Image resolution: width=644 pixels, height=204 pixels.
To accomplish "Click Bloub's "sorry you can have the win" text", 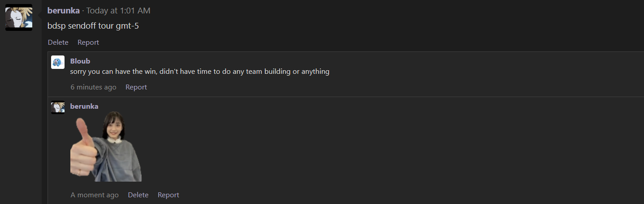I will (x=200, y=72).
